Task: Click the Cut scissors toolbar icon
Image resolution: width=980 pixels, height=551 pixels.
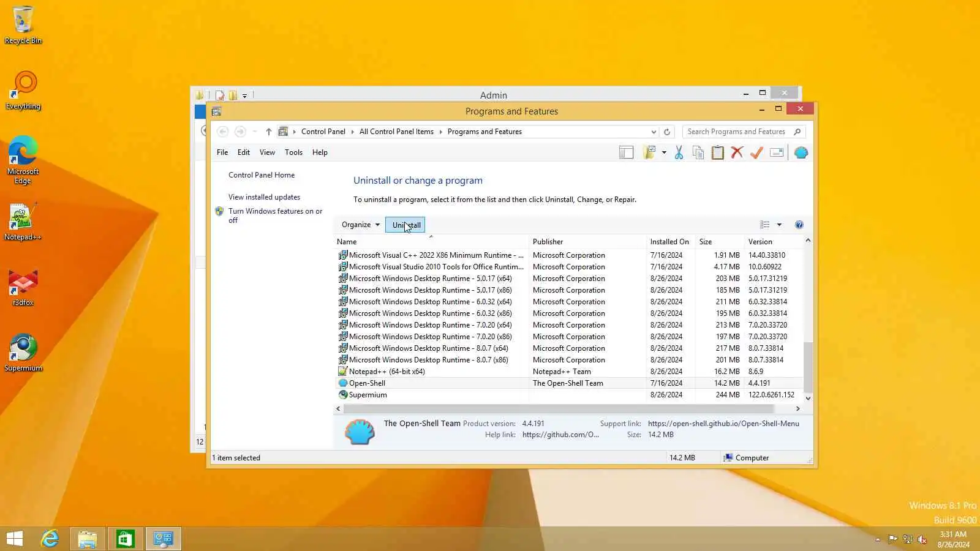Action: [679, 152]
